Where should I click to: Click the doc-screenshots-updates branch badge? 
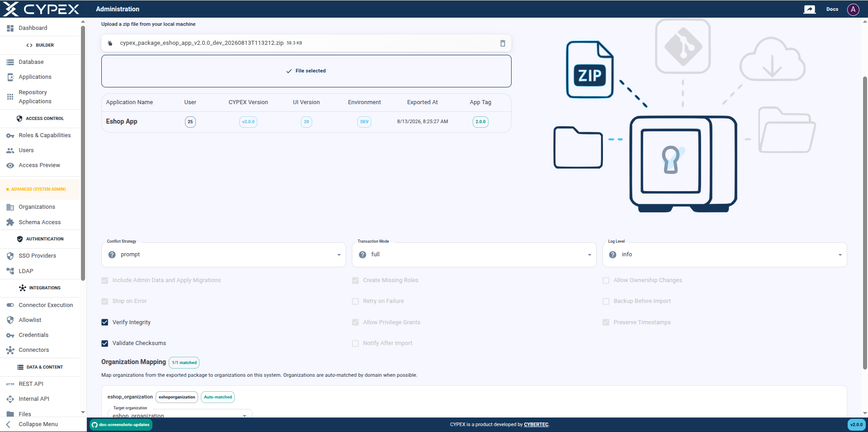(121, 425)
